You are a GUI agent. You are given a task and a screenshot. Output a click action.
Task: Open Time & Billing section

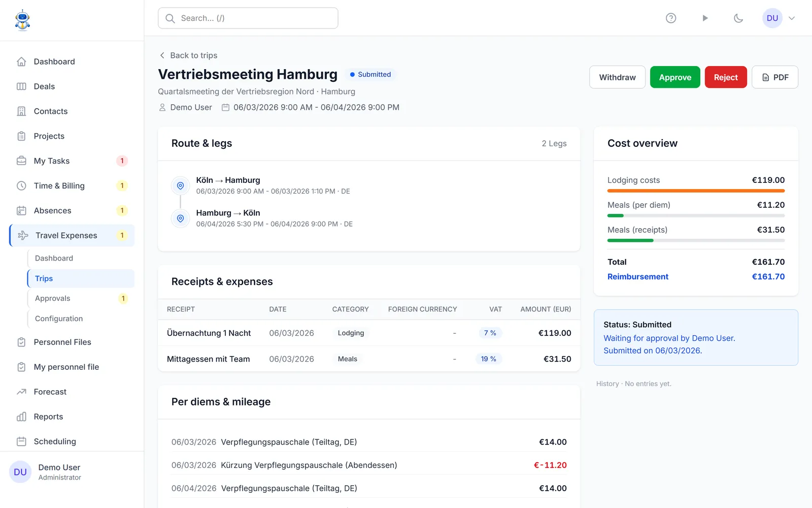point(72,186)
